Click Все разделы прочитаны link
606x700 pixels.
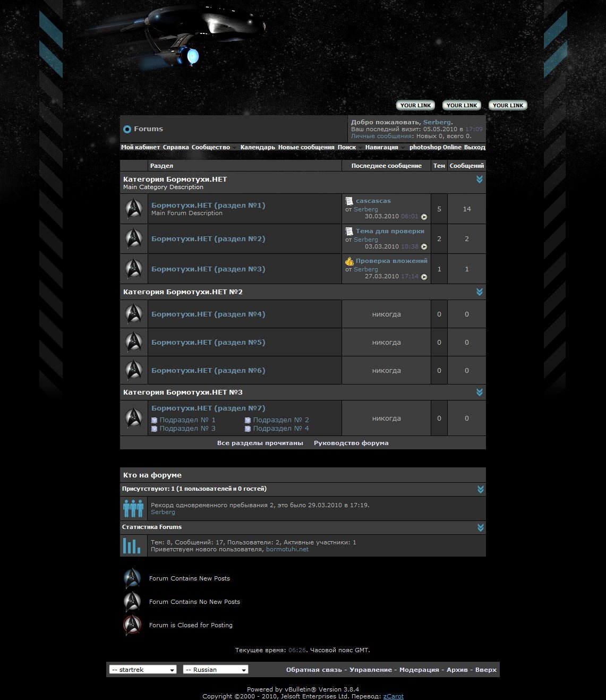(260, 443)
